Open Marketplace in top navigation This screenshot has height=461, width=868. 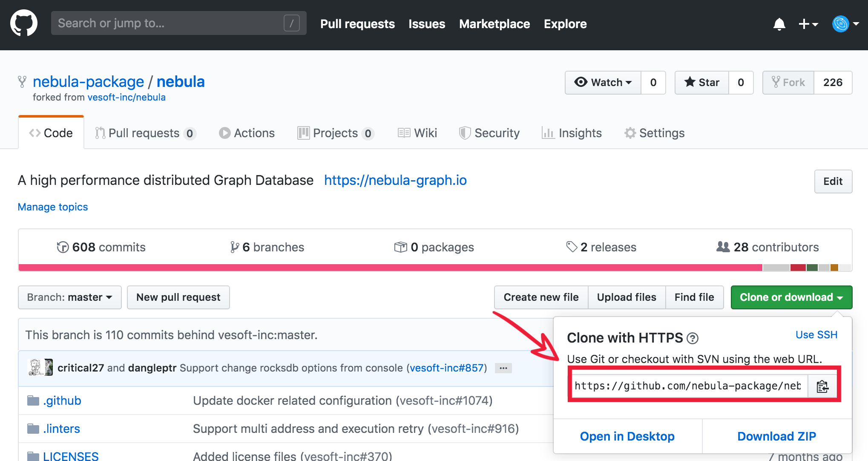(494, 24)
